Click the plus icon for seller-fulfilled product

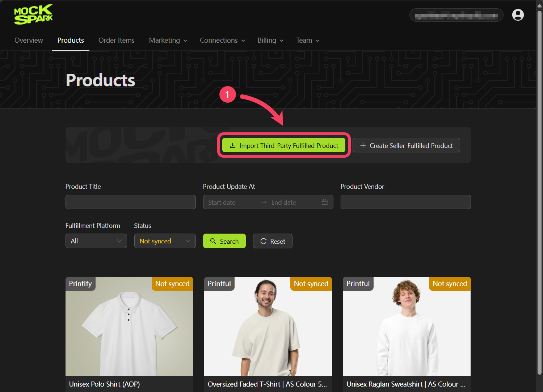(363, 145)
